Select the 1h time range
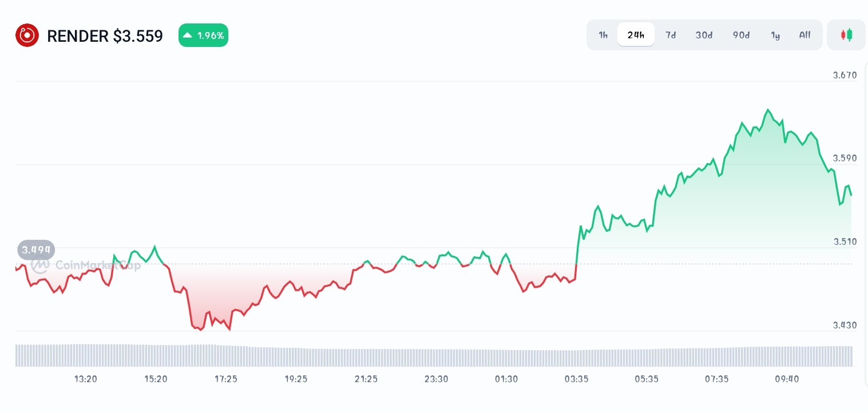This screenshot has width=868, height=412. (603, 35)
